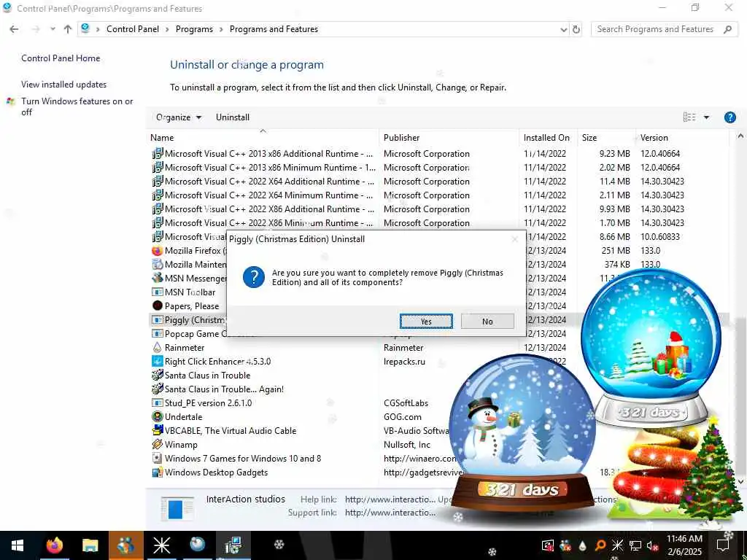The image size is (747, 560).
Task: Click Control Panel breadcrumb
Action: pyautogui.click(x=133, y=29)
